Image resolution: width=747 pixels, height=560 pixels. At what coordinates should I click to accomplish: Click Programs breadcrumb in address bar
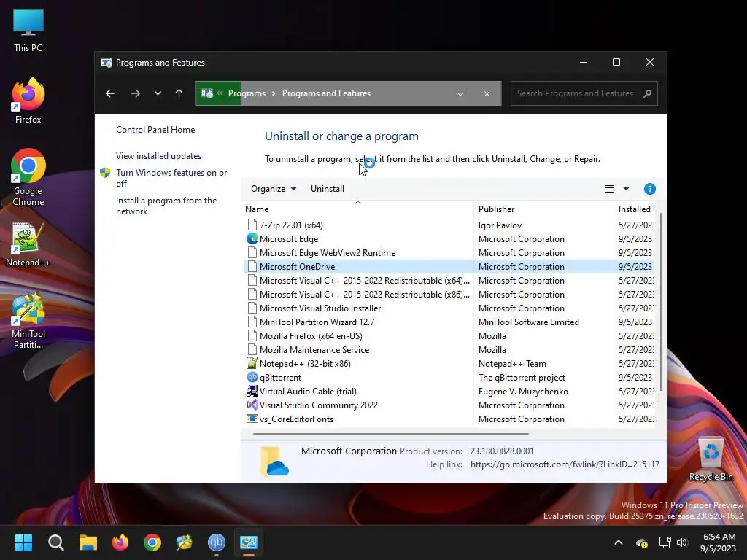[x=247, y=93]
